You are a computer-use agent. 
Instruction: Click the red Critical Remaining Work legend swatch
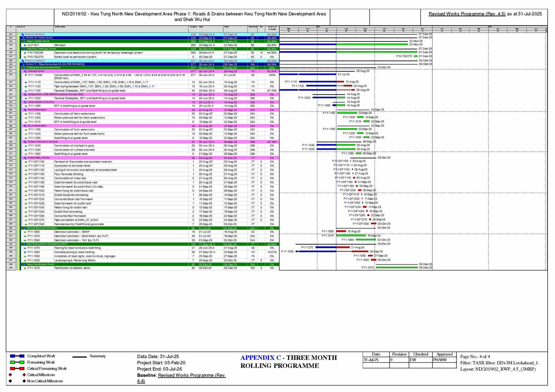pyautogui.click(x=17, y=369)
